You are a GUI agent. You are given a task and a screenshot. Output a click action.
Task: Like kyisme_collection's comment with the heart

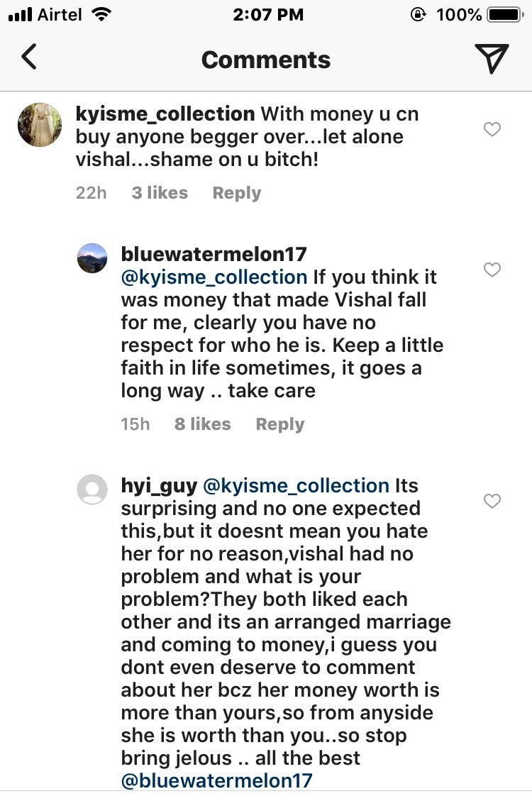point(492,129)
